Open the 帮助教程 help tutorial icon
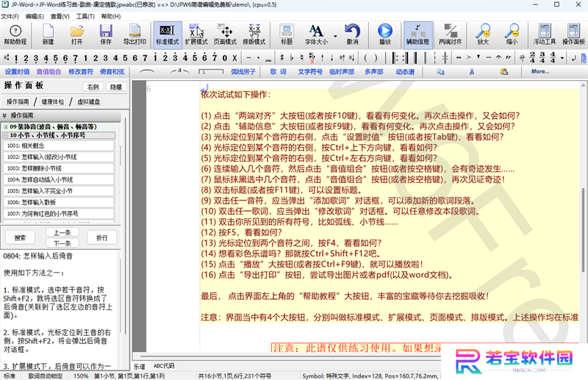The width and height of the screenshot is (588, 380). click(x=15, y=35)
